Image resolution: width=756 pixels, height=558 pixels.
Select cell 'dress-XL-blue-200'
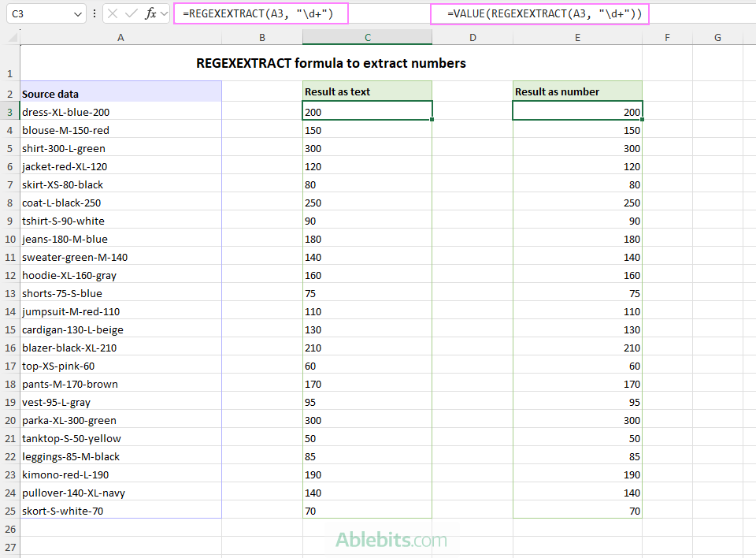click(x=120, y=112)
